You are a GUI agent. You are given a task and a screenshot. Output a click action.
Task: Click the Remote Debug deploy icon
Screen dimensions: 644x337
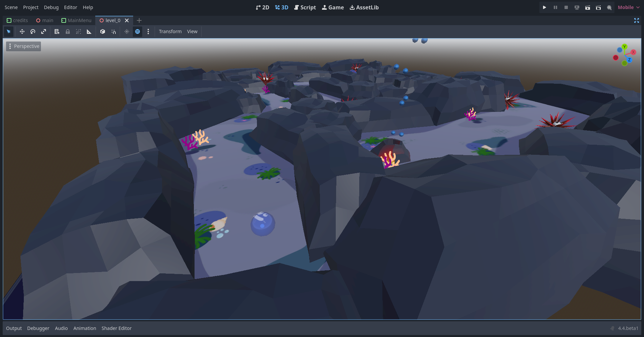tap(577, 7)
